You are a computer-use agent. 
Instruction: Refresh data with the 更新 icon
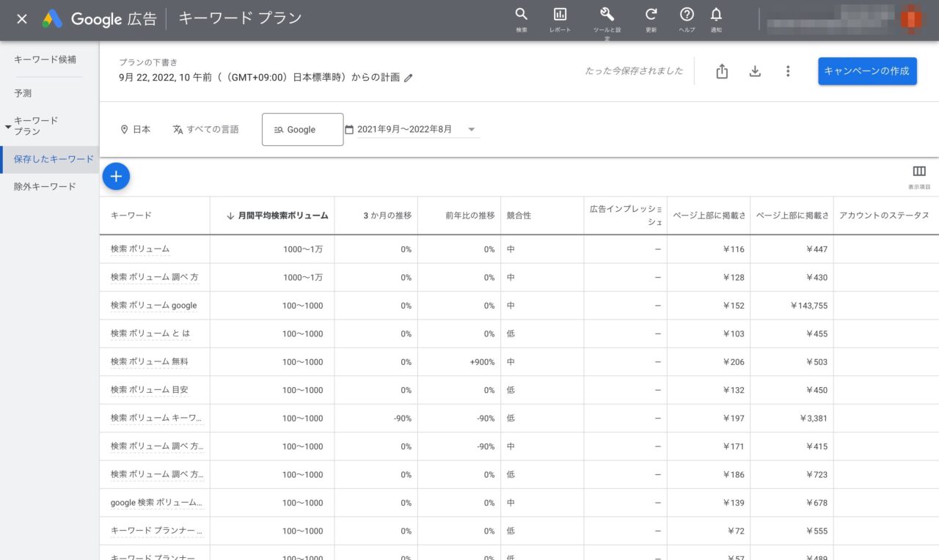[x=650, y=20]
